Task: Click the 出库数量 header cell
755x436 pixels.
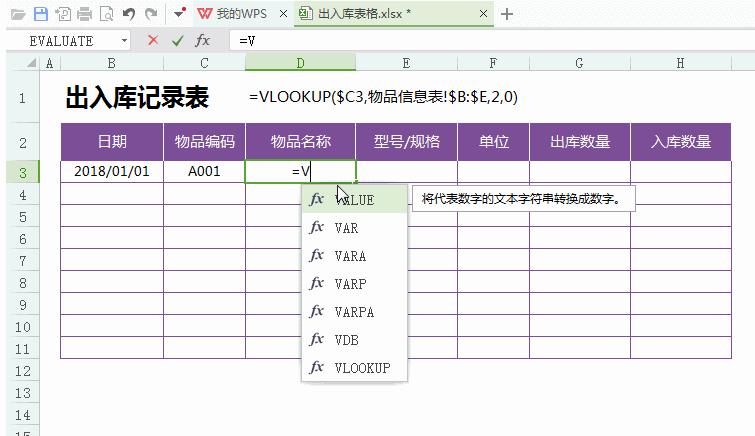Action: click(x=580, y=142)
